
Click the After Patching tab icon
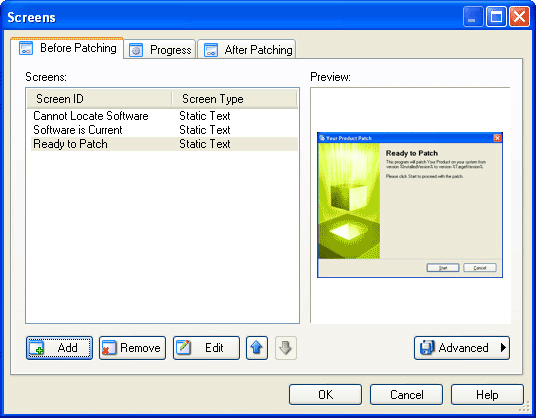[x=211, y=50]
